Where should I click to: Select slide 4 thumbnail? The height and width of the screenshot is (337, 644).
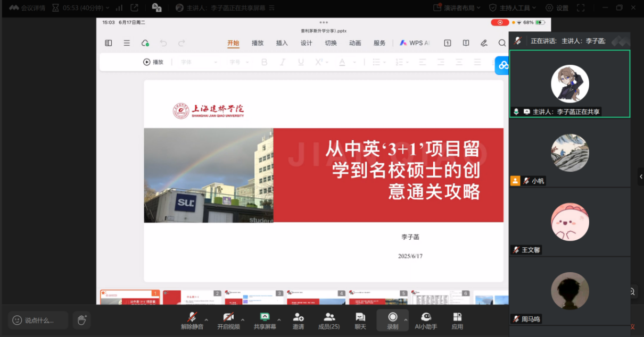317,298
